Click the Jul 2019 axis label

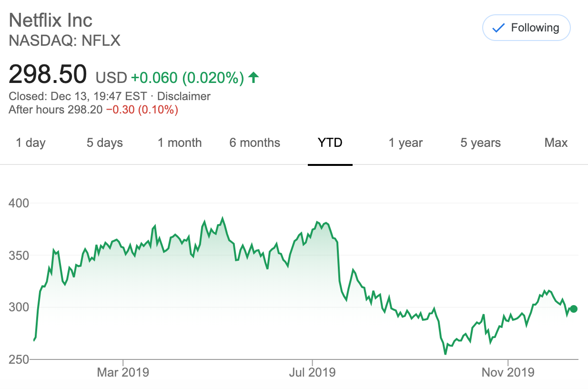click(x=313, y=372)
